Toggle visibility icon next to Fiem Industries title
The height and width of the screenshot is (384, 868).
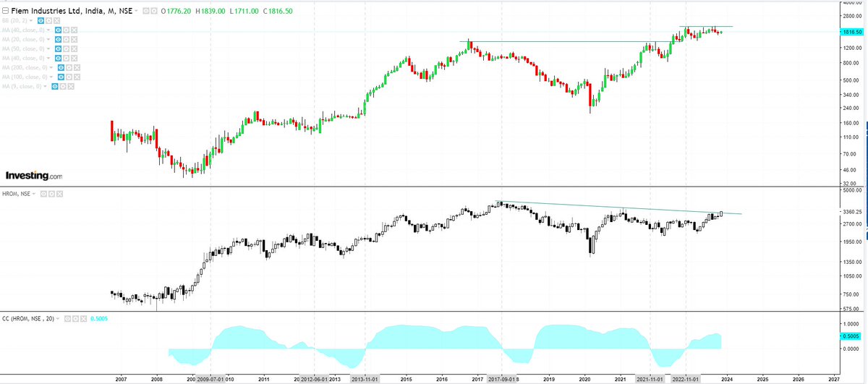click(x=145, y=11)
